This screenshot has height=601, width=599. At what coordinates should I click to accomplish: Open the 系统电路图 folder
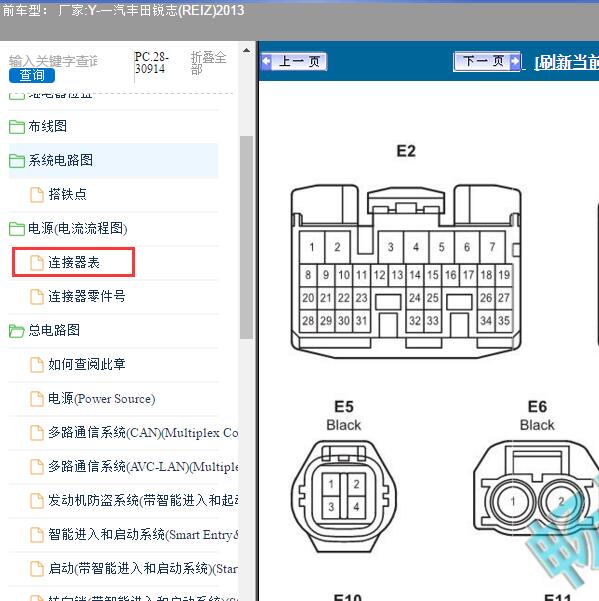(x=61, y=160)
